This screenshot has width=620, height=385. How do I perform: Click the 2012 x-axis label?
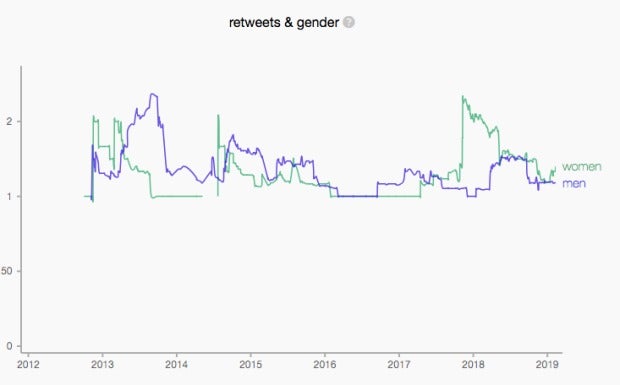pos(28,364)
